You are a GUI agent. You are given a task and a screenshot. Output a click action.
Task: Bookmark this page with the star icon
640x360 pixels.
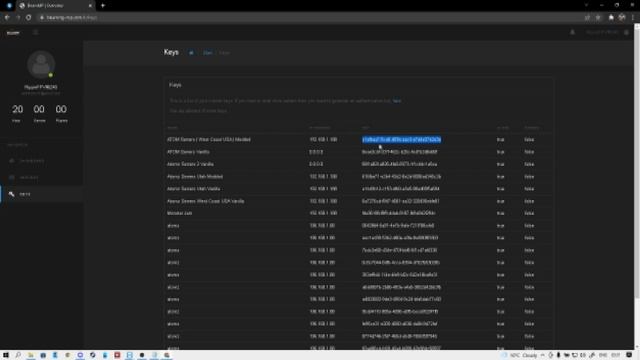tap(598, 18)
